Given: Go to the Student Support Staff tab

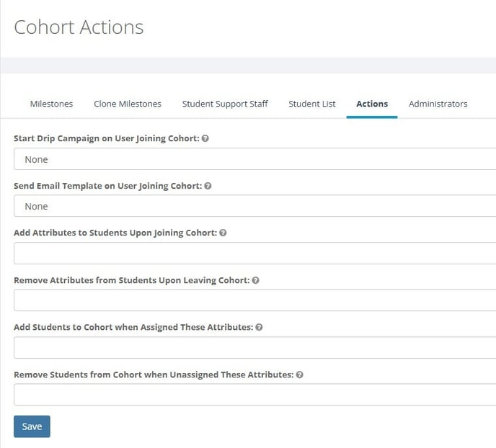Looking at the screenshot, I should [225, 104].
